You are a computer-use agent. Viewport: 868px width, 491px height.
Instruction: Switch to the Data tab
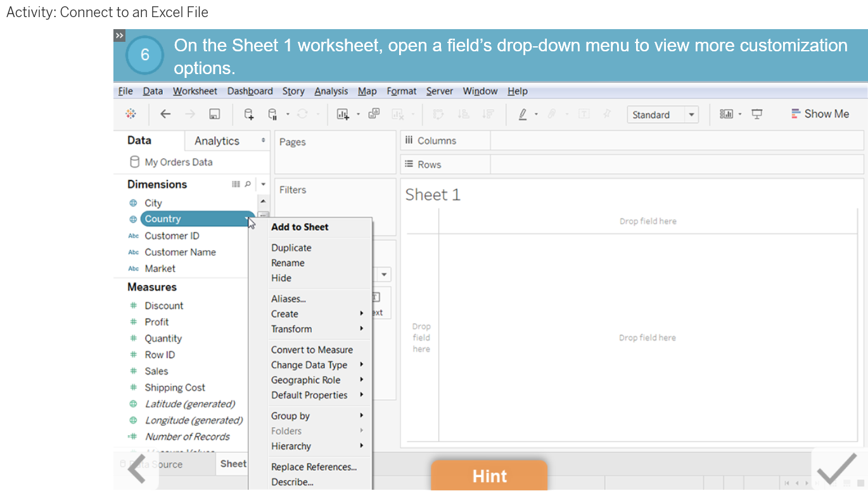pos(139,140)
